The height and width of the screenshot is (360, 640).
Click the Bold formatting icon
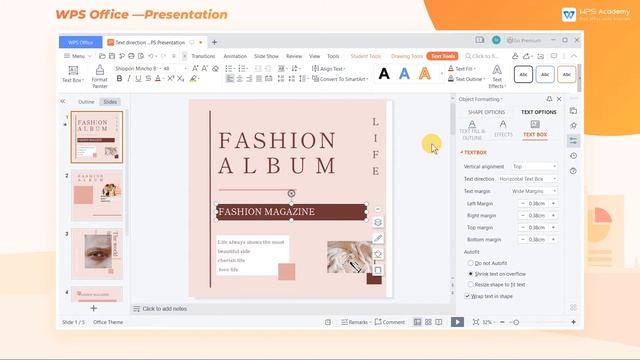pyautogui.click(x=119, y=78)
